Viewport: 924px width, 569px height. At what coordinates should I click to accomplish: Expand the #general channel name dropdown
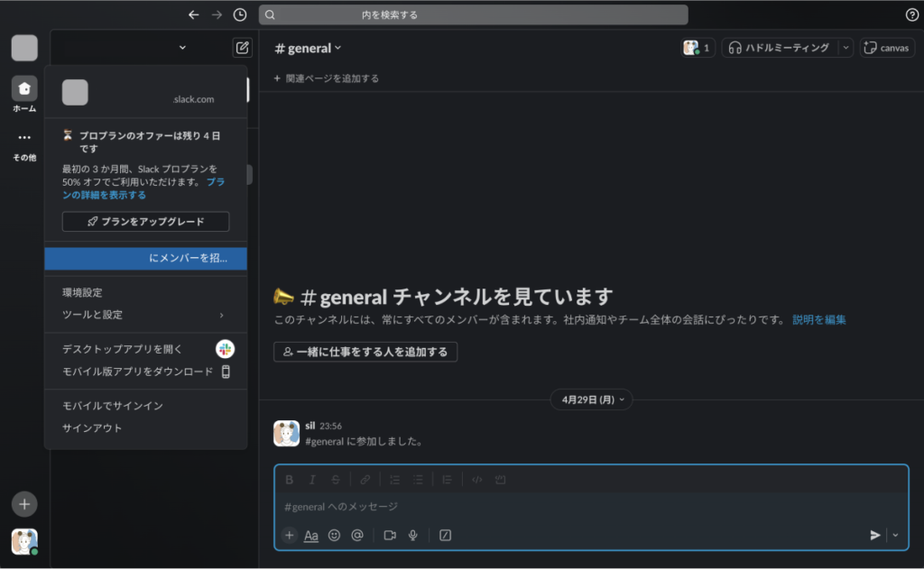coord(309,48)
